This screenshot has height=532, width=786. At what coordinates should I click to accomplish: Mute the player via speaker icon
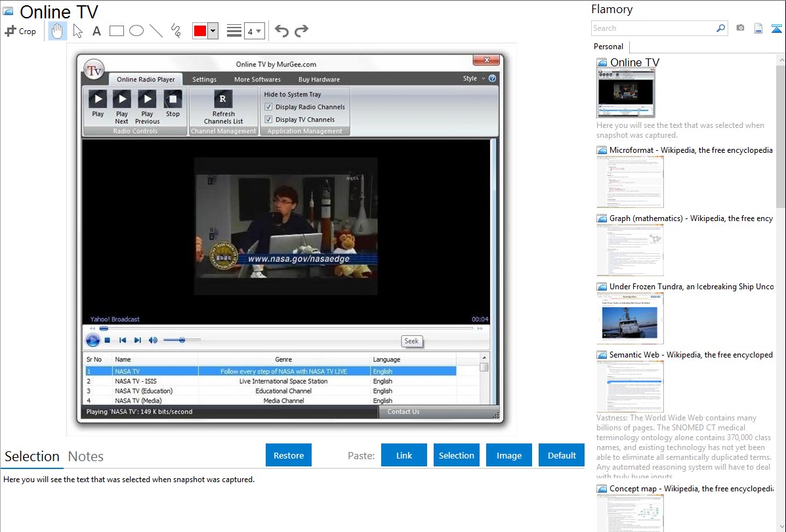153,340
